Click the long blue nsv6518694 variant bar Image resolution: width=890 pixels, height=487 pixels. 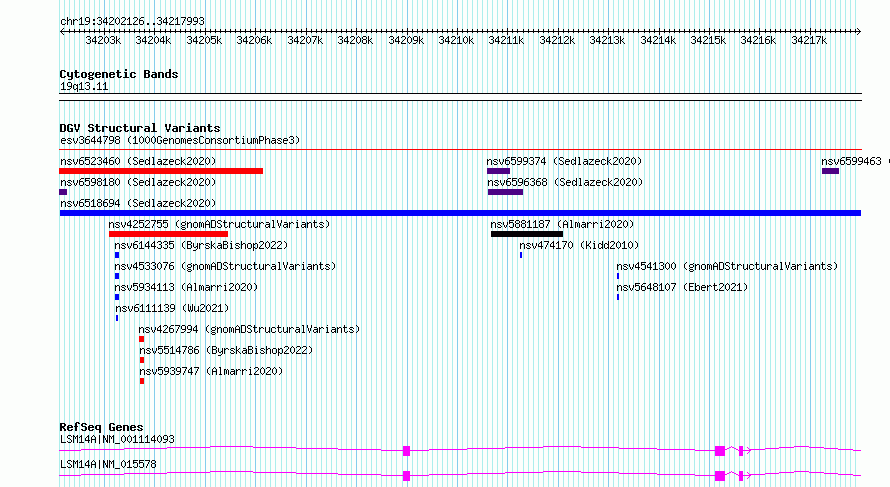click(460, 213)
